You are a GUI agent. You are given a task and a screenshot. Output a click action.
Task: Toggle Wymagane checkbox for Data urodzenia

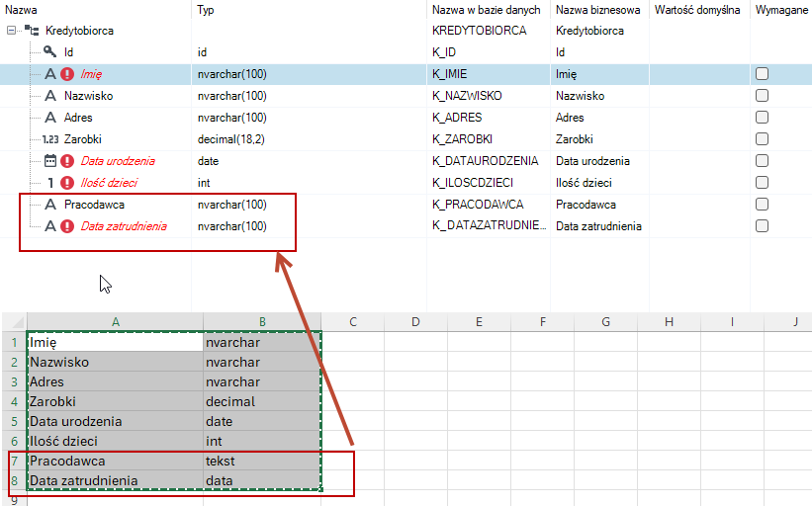762,161
